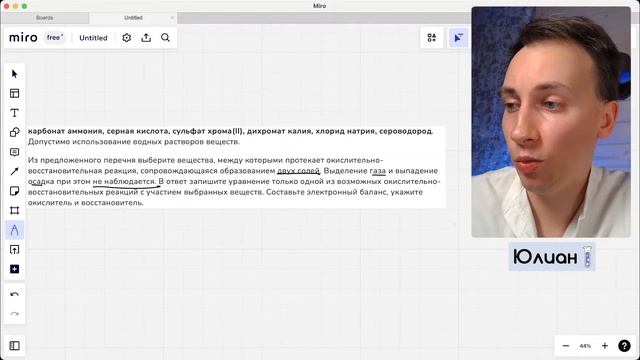Viewport: 640px width, 360px height.
Task: Open the apps and shapes panel
Action: point(432,38)
